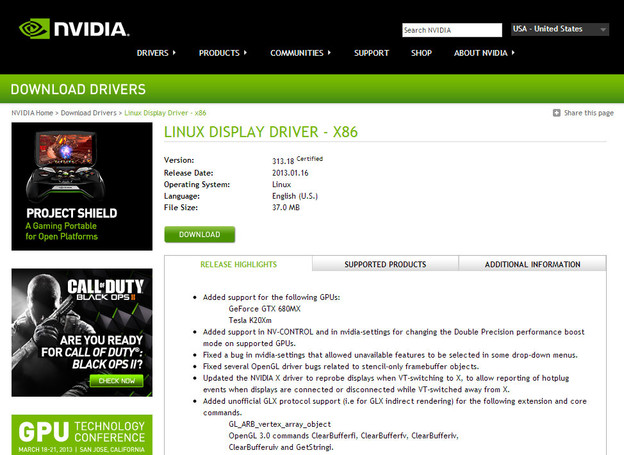Open the Shop menu item
This screenshot has height=455, width=624.
tap(421, 52)
